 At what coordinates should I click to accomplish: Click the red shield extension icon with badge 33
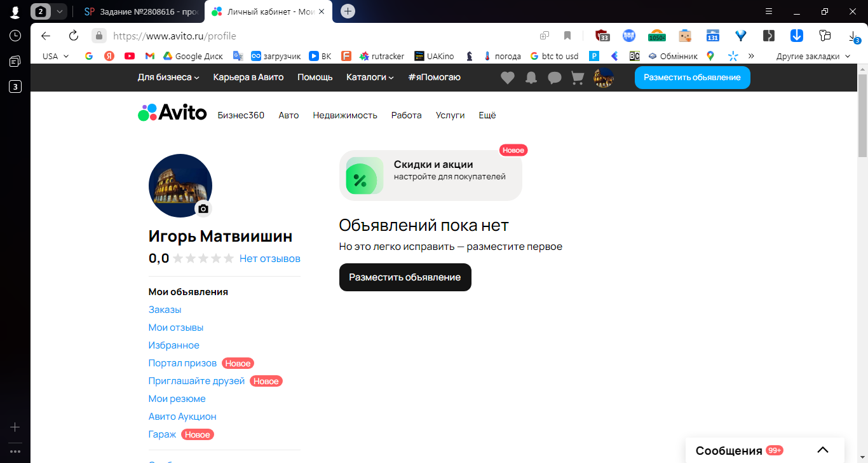[x=602, y=36]
